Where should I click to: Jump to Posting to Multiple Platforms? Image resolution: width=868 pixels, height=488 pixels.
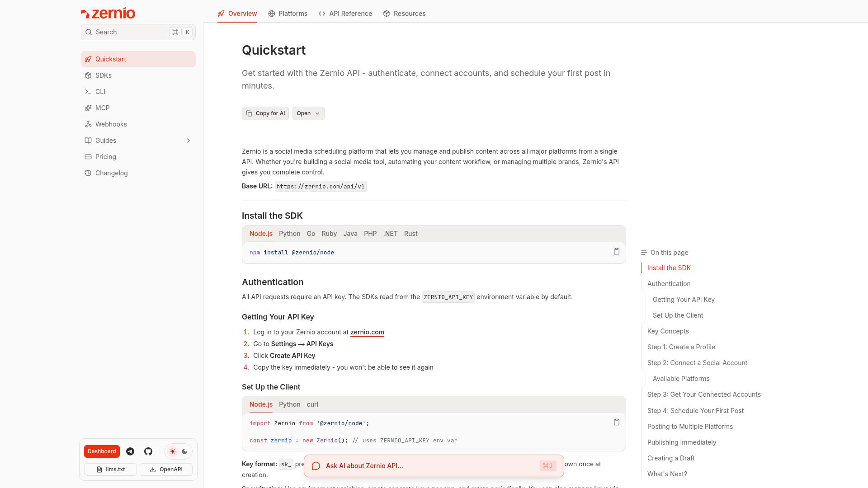click(x=690, y=427)
